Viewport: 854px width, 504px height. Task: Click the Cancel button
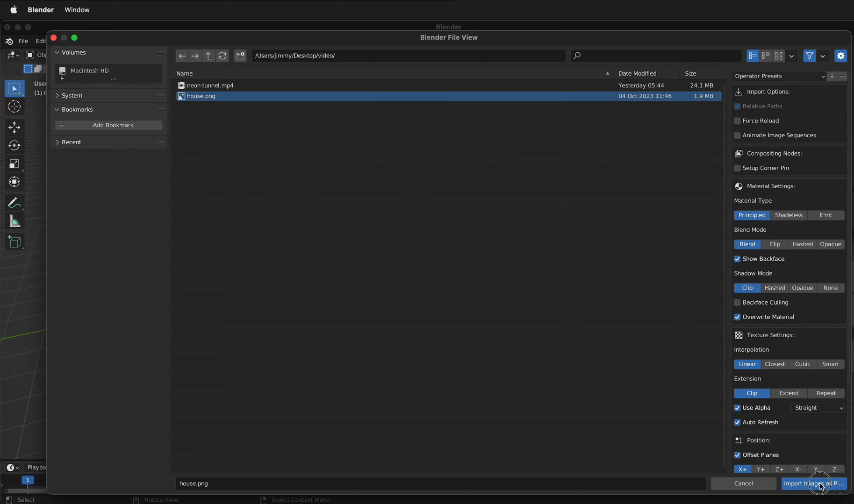coord(744,483)
